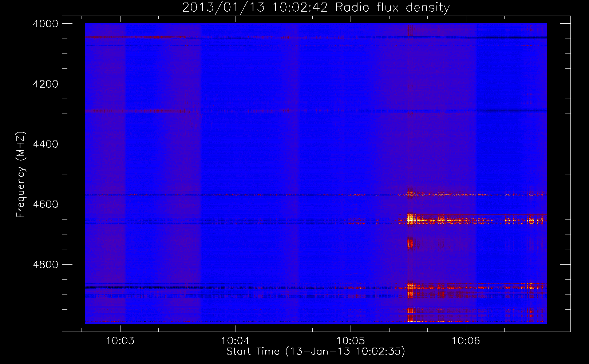
Task: Select the 4400 frequency axis label
Action: [46, 144]
